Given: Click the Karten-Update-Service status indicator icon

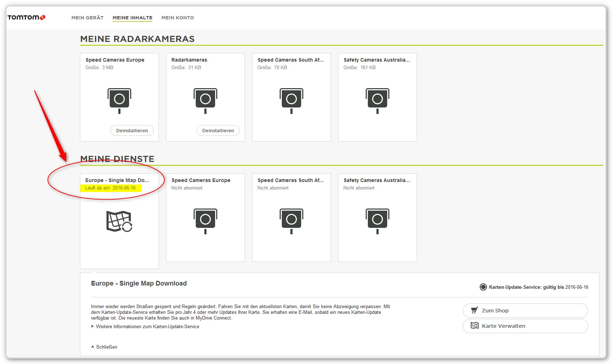Looking at the screenshot, I should click(483, 287).
